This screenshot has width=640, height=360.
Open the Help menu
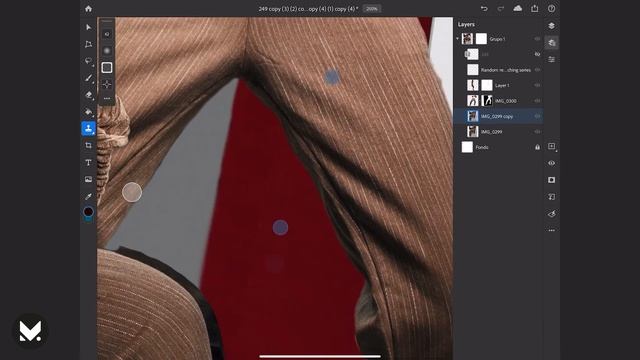click(x=551, y=9)
